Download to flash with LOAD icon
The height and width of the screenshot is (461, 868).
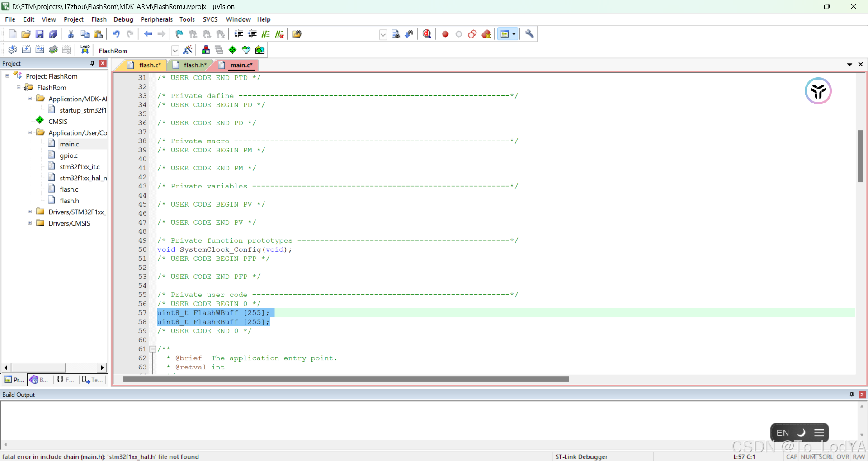85,50
